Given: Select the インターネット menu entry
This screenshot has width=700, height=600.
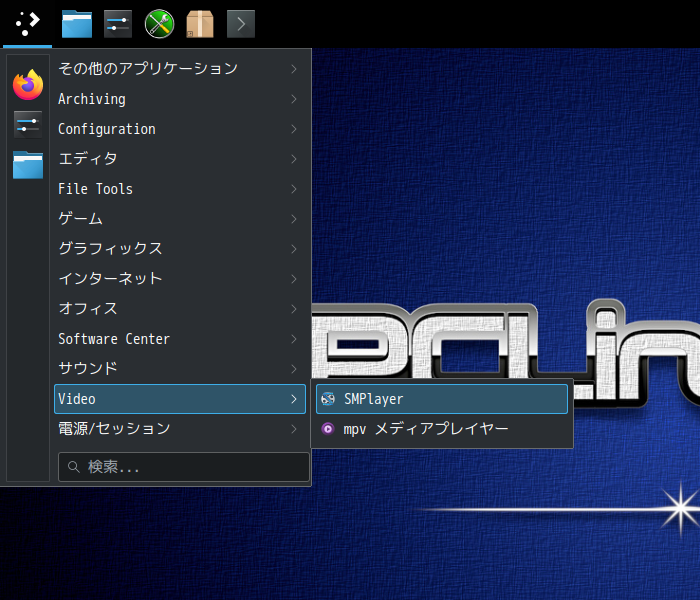Looking at the screenshot, I should (x=180, y=279).
